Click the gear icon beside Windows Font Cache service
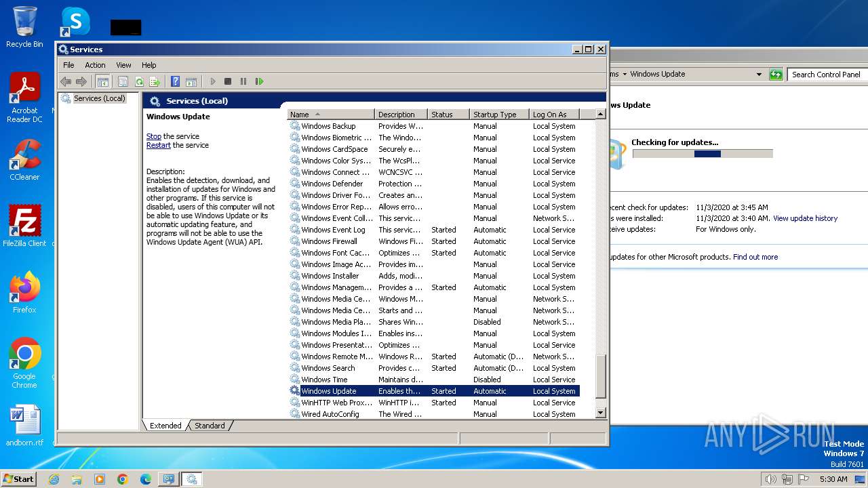 tap(294, 253)
